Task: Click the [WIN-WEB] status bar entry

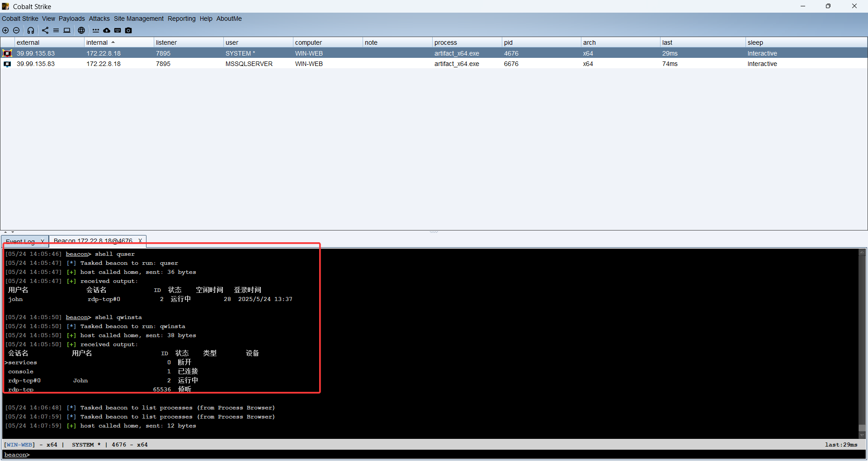Action: [19, 445]
